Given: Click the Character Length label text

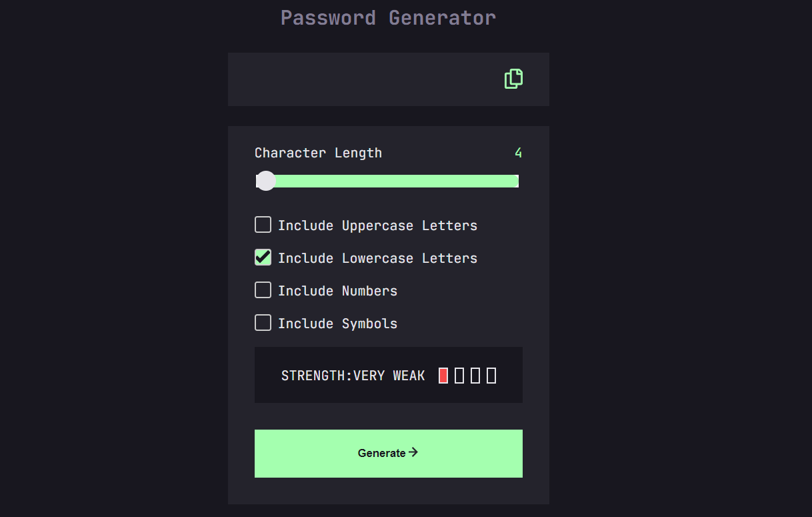Looking at the screenshot, I should [x=318, y=153].
